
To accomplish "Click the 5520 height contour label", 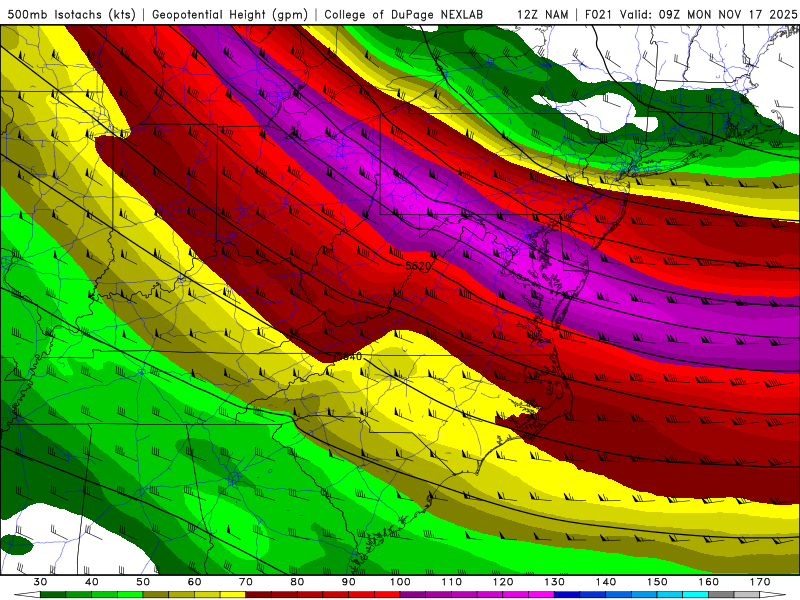I will pyautogui.click(x=418, y=266).
